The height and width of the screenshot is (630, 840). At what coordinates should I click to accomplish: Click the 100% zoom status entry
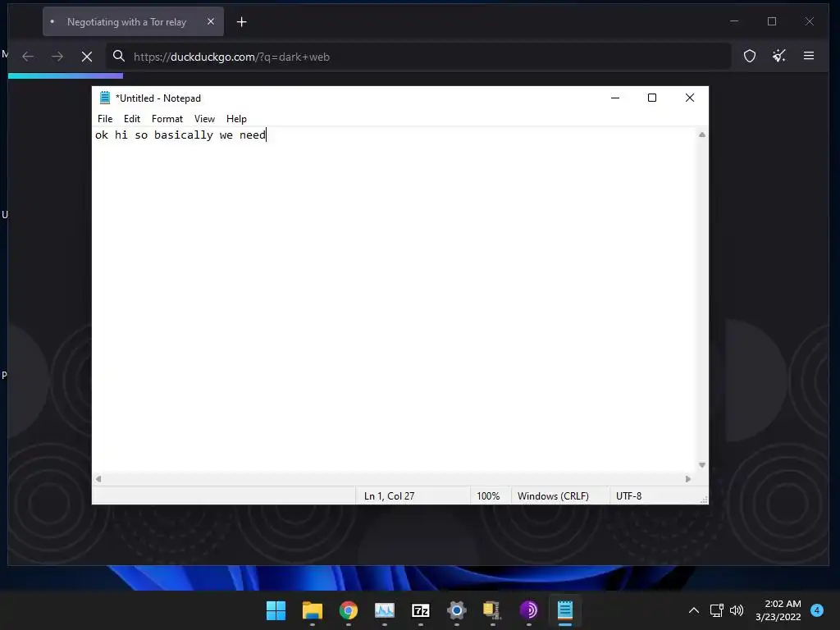point(488,496)
